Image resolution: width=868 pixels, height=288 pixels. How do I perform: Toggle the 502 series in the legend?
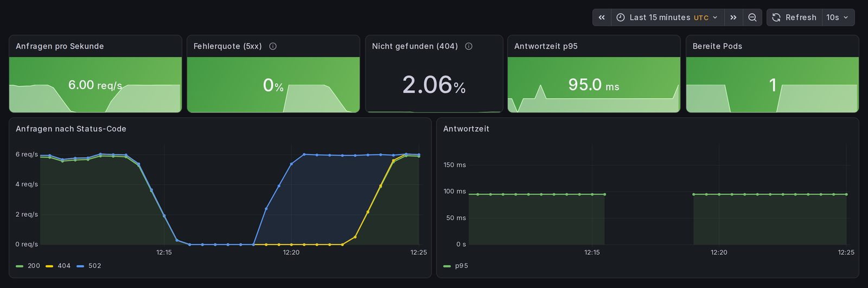(x=89, y=266)
